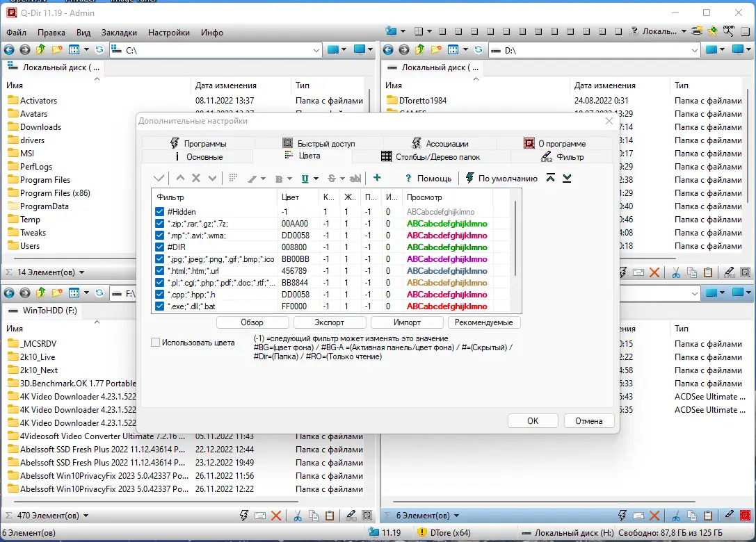Click the Back arrow in C:\ pane
Viewport: 756px width, 542px height.
8,49
